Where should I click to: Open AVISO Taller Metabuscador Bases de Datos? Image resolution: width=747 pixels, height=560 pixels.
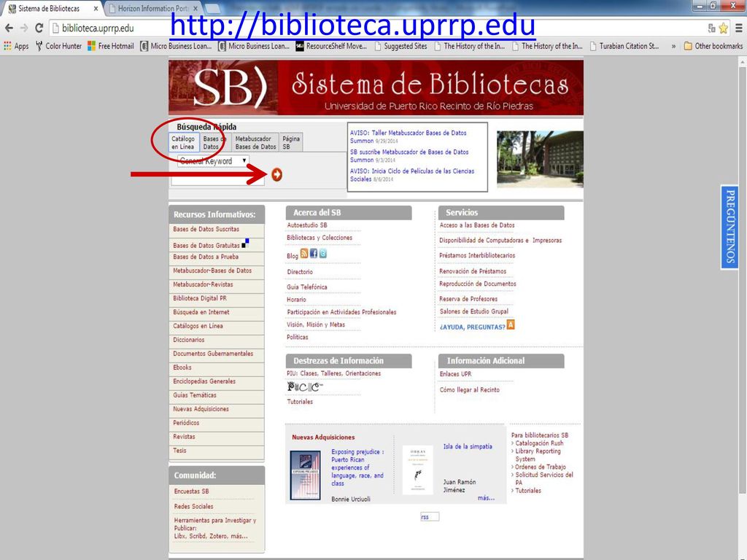409,136
